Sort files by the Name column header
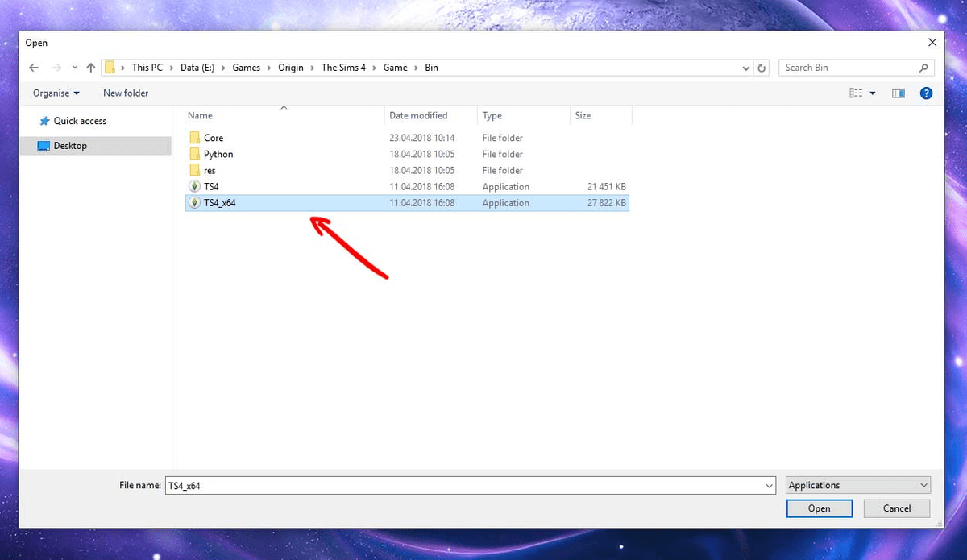The image size is (967, 560). (x=200, y=115)
